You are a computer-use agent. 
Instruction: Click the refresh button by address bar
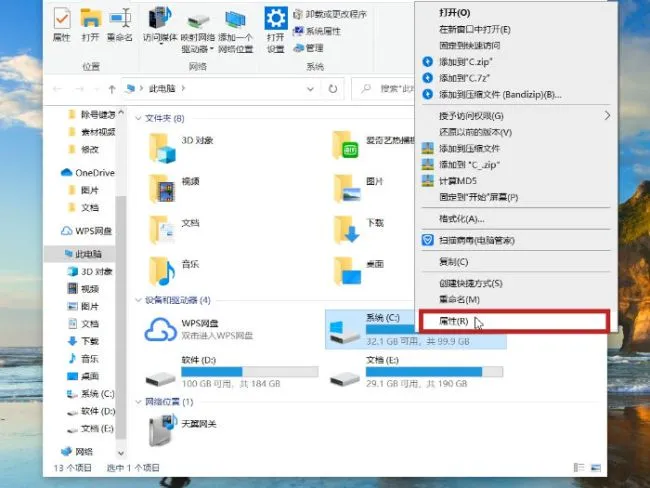(x=332, y=89)
